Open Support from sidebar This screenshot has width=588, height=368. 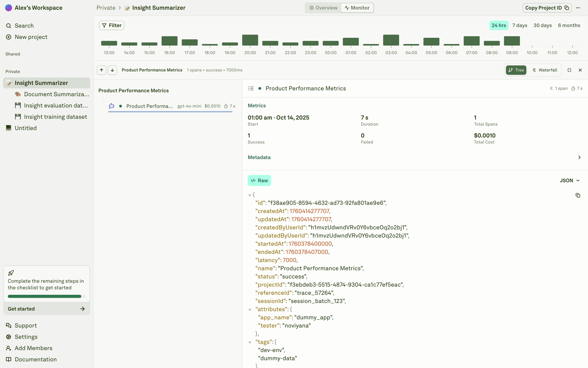pos(21,326)
